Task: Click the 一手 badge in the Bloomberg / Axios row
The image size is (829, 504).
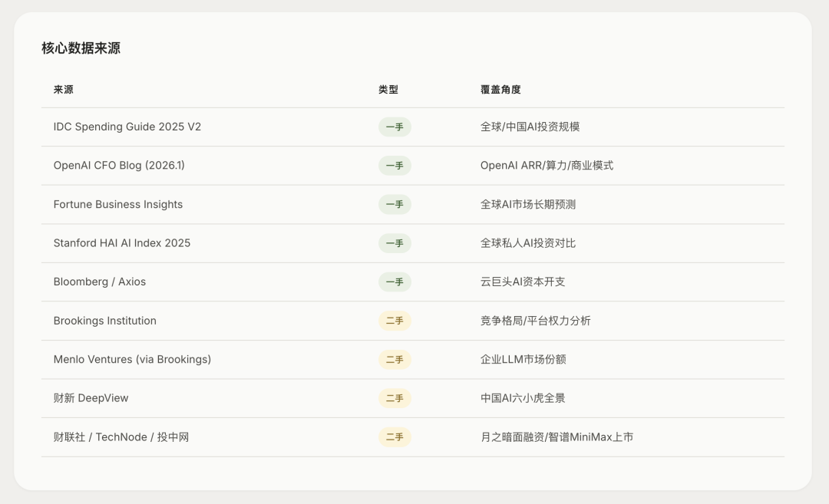Action: [395, 282]
